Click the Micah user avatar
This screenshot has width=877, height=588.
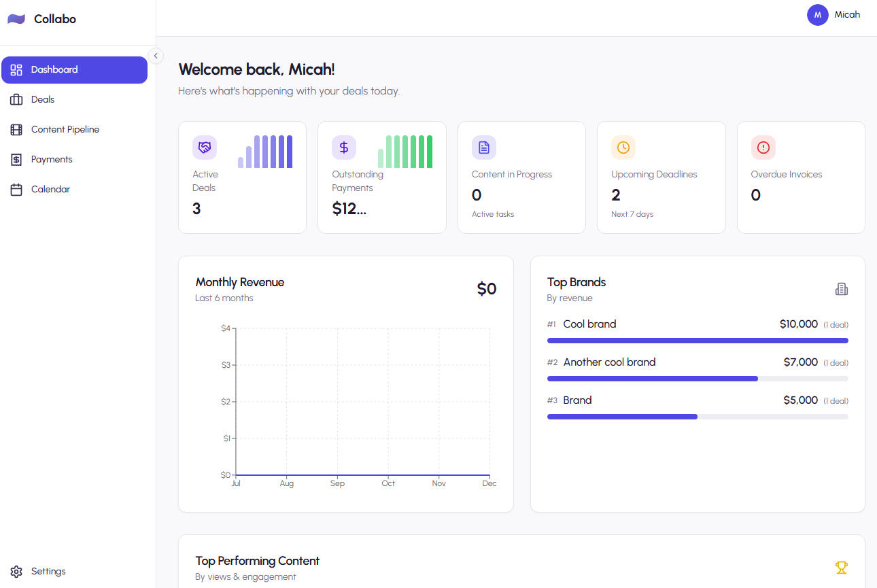pos(817,14)
